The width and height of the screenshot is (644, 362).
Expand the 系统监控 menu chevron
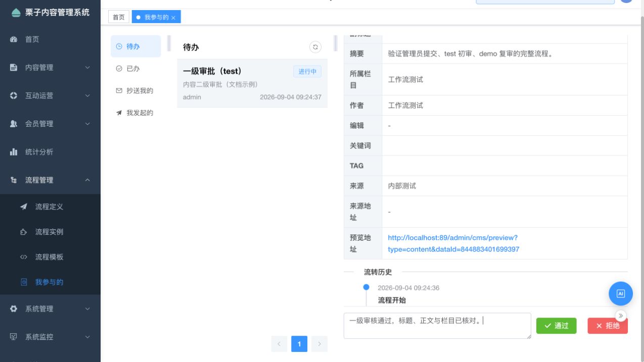click(87, 337)
